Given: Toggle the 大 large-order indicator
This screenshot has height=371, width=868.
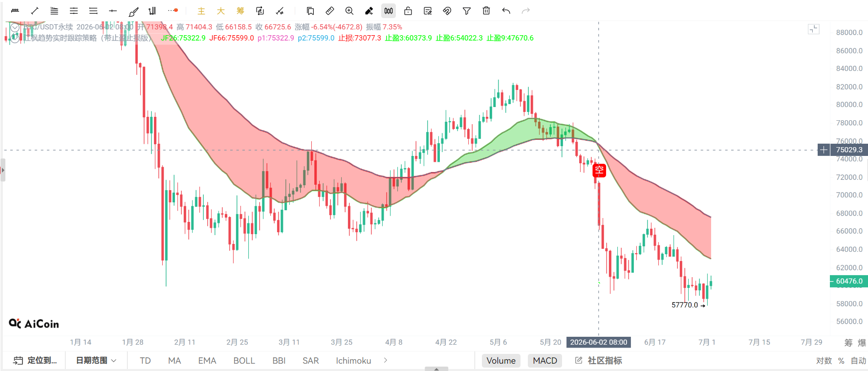Looking at the screenshot, I should coord(221,11).
